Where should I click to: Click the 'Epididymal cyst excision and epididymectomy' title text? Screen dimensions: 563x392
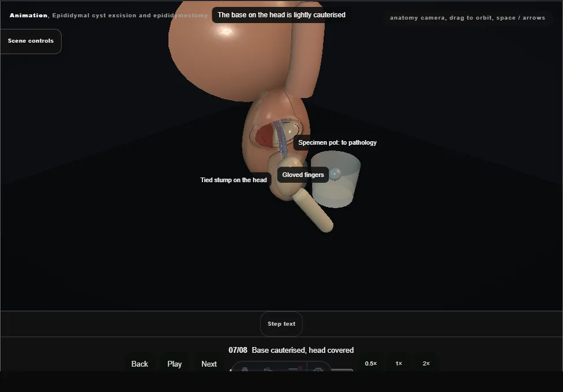[130, 16]
